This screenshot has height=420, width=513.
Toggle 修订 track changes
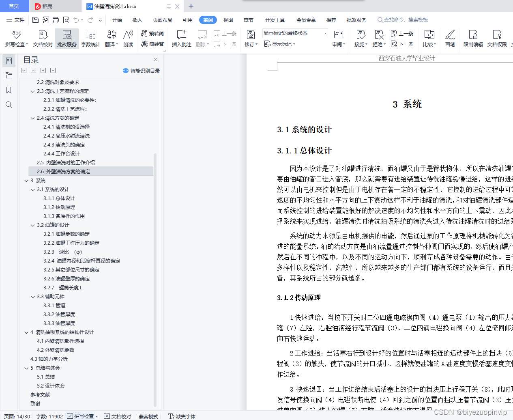pos(251,39)
